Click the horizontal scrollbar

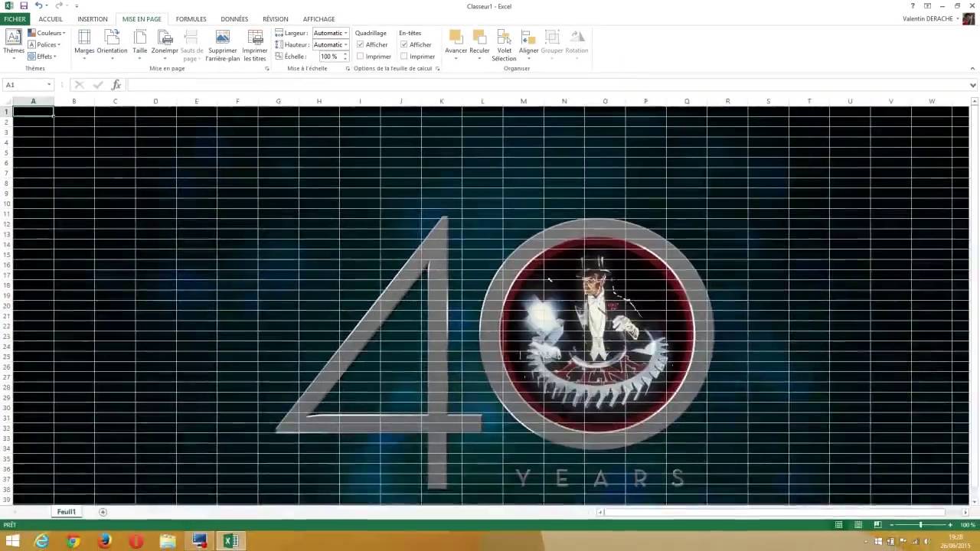[775, 512]
